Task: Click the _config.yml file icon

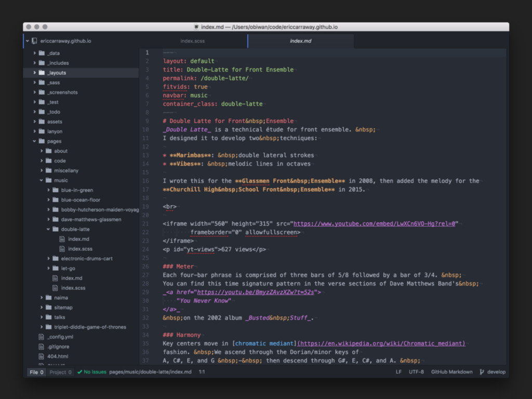Action: [x=42, y=337]
